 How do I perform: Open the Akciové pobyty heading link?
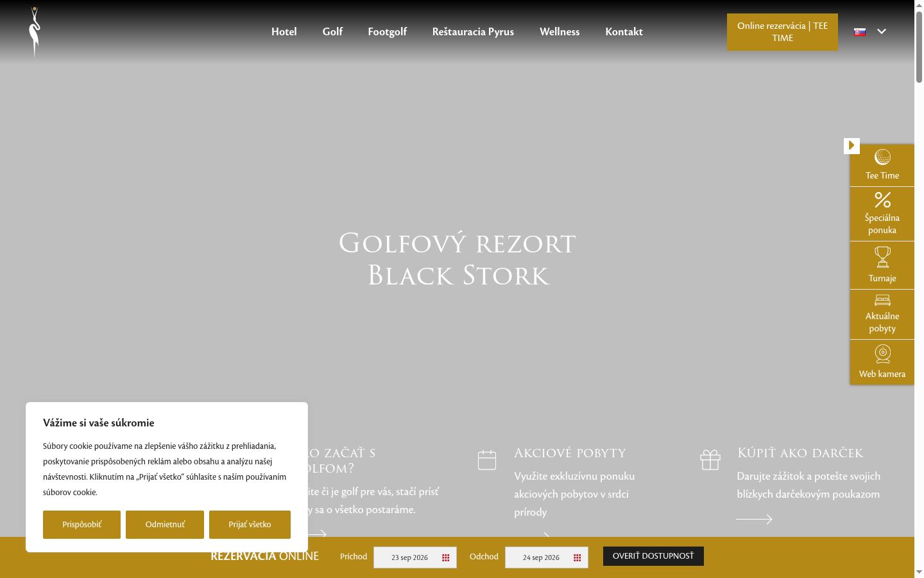click(570, 453)
